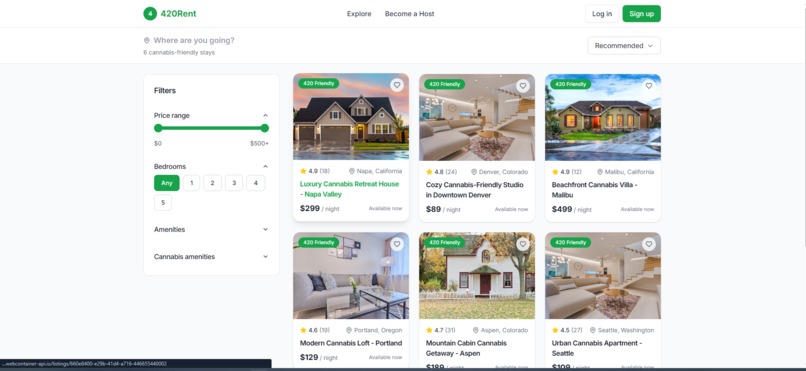Image resolution: width=806 pixels, height=371 pixels.
Task: Click Mountain Cabin Cannabis Getaway - Aspen title
Action: 466,348
